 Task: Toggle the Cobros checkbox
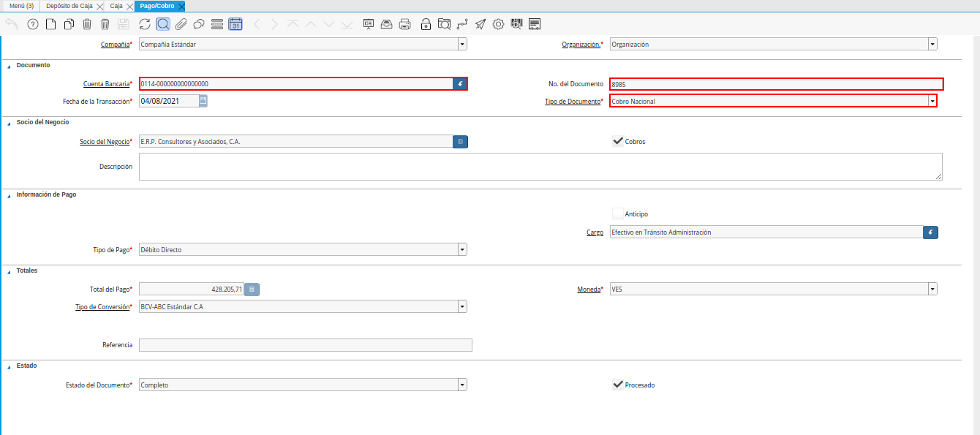coord(618,141)
